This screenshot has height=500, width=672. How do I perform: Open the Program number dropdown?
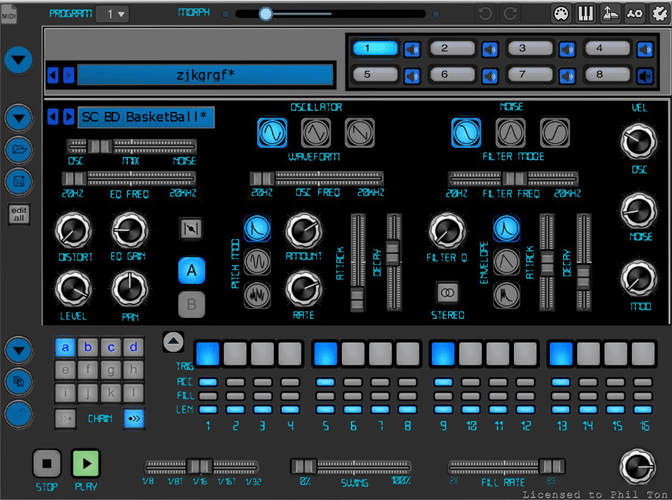[x=113, y=14]
